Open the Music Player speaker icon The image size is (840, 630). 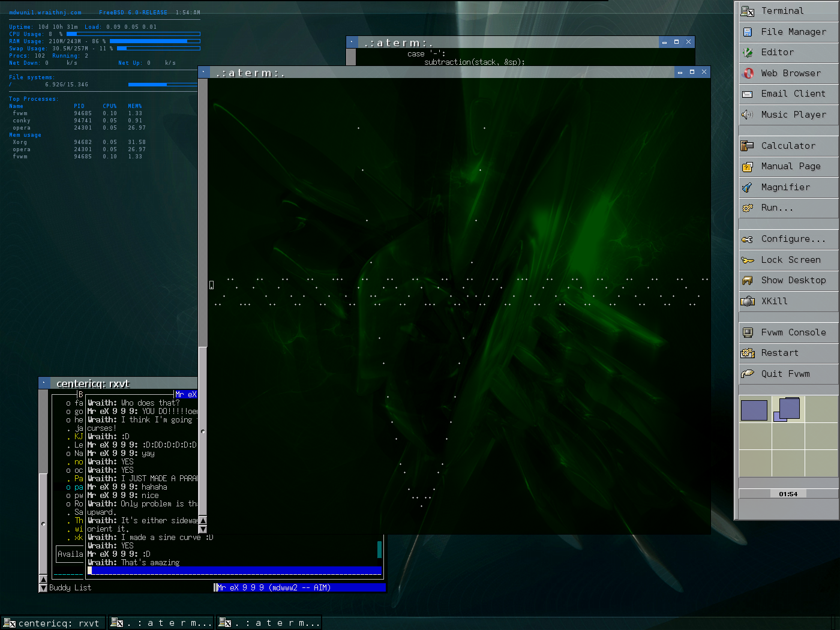tap(748, 115)
